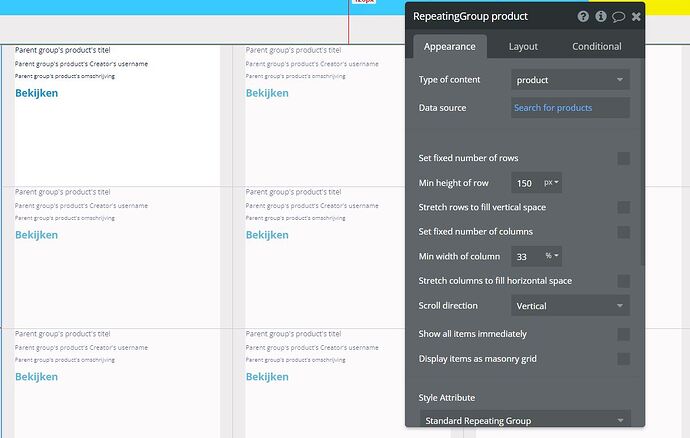Switch to the Appearance tab
This screenshot has width=690, height=438.
tap(450, 46)
